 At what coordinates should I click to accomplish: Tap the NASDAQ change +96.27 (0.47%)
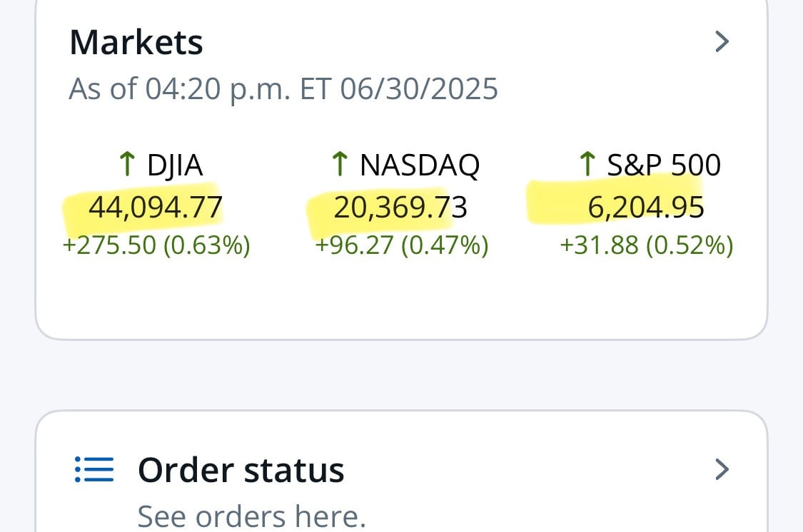[401, 245]
